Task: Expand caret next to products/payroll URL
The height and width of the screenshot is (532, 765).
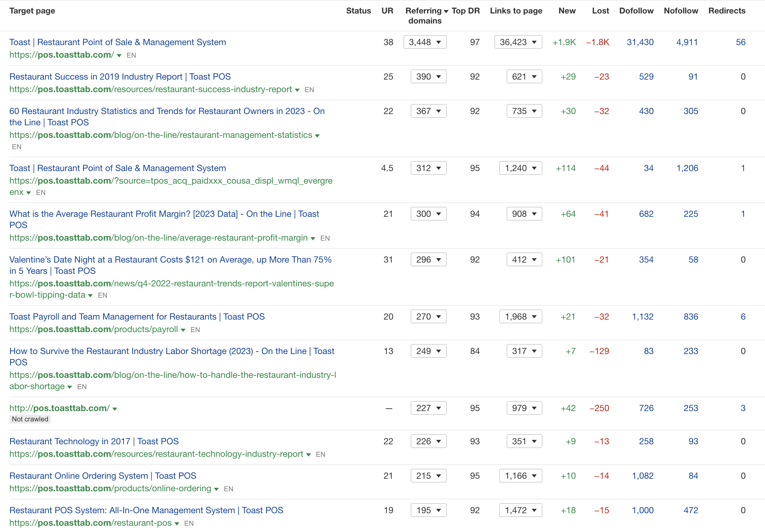Action: [x=183, y=330]
